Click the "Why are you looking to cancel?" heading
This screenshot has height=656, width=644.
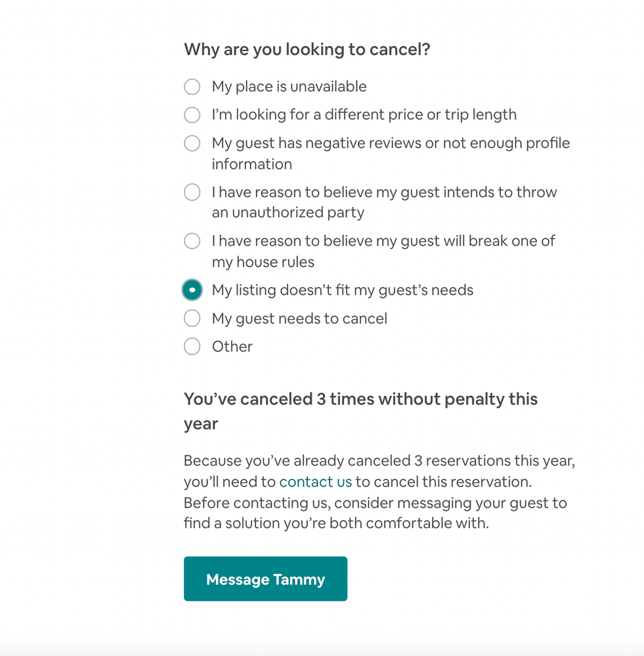(307, 50)
